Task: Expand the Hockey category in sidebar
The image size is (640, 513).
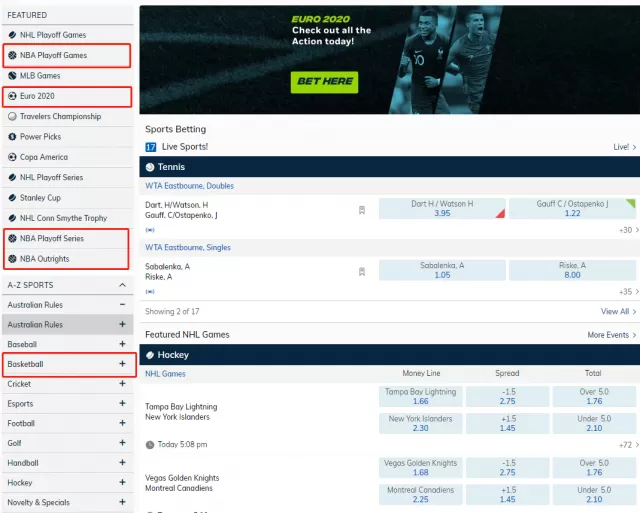Action: (122, 482)
